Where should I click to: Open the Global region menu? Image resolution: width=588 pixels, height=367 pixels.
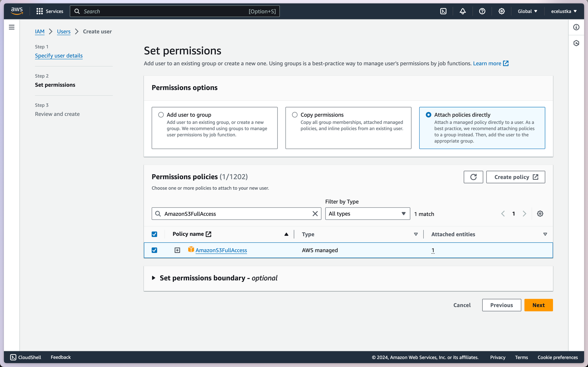pos(527,11)
